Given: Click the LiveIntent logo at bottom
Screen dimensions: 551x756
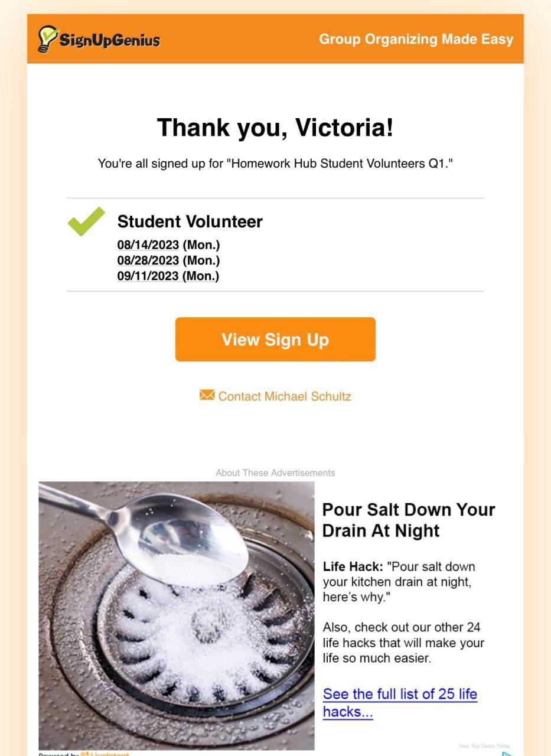Looking at the screenshot, I should [x=105, y=754].
